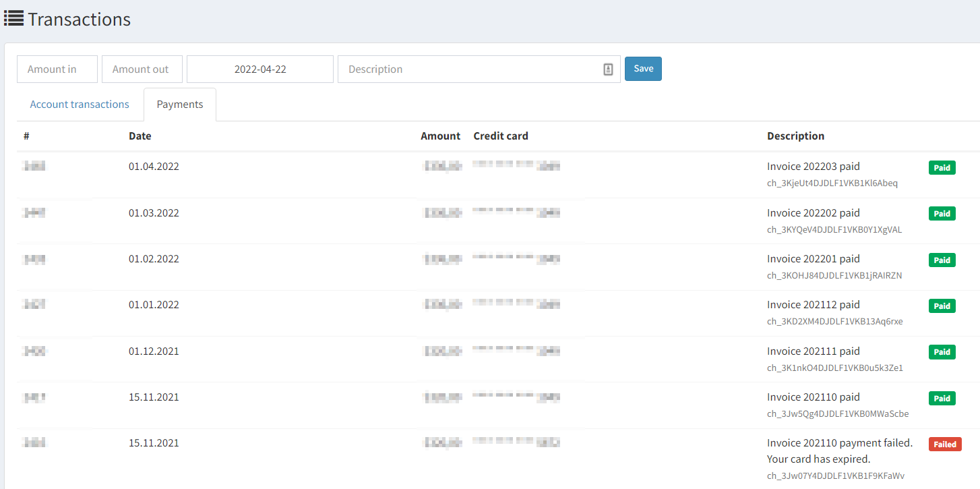980x489 pixels.
Task: Select the Payments tab
Action: click(180, 105)
